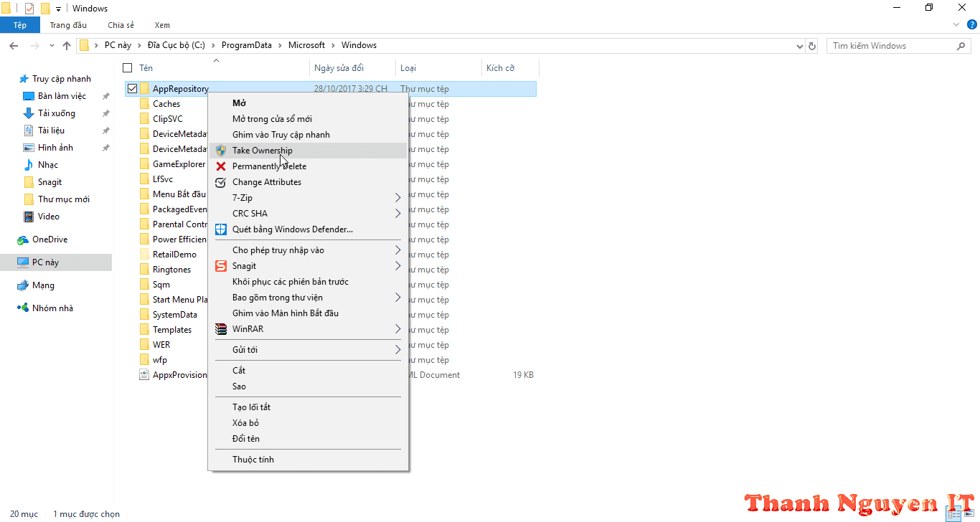Switch to large thumbnails view in status bar

968,514
